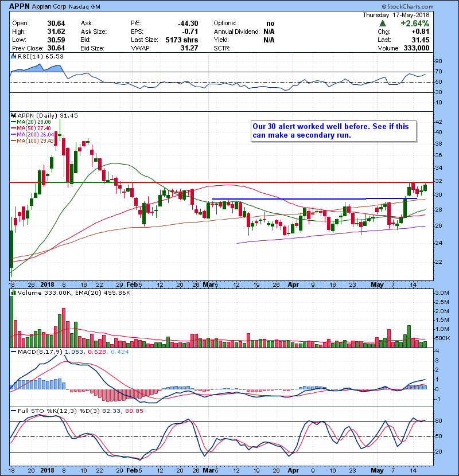Click the EPS value -0.71
Viewport: 459px width, 476px height.
[x=190, y=32]
